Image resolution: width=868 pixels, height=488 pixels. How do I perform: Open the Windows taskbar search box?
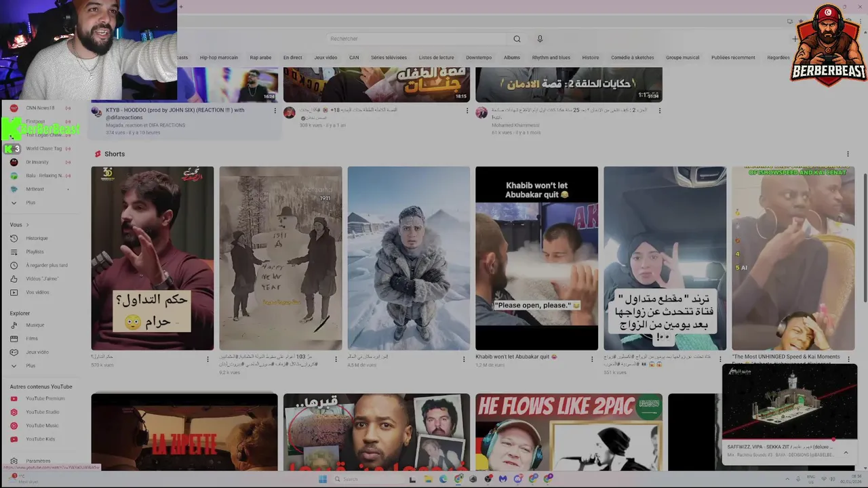370,479
